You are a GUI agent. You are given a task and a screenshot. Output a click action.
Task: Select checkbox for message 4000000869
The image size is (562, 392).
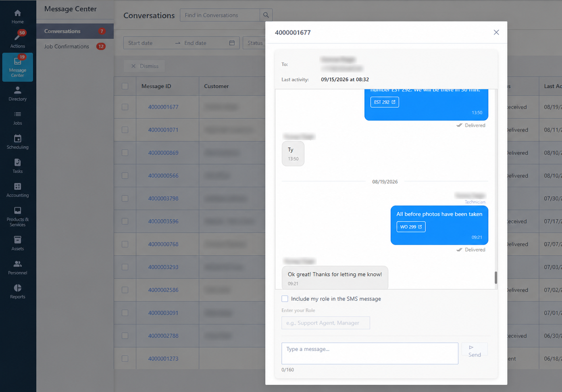pos(125,153)
